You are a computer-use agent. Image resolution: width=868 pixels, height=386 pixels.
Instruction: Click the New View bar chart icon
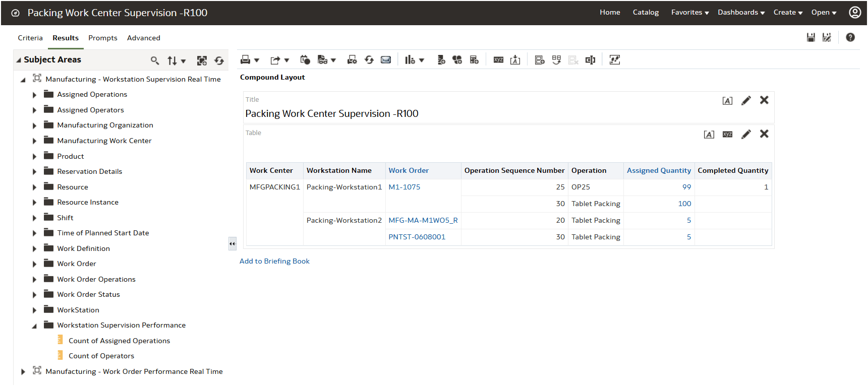coord(410,60)
